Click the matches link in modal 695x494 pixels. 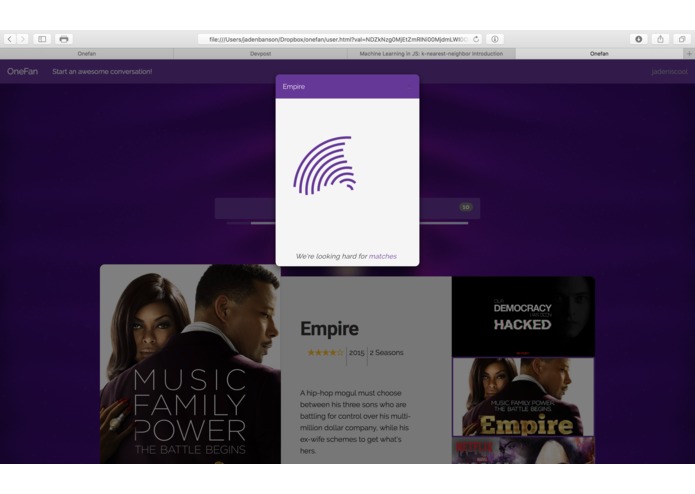(x=383, y=256)
